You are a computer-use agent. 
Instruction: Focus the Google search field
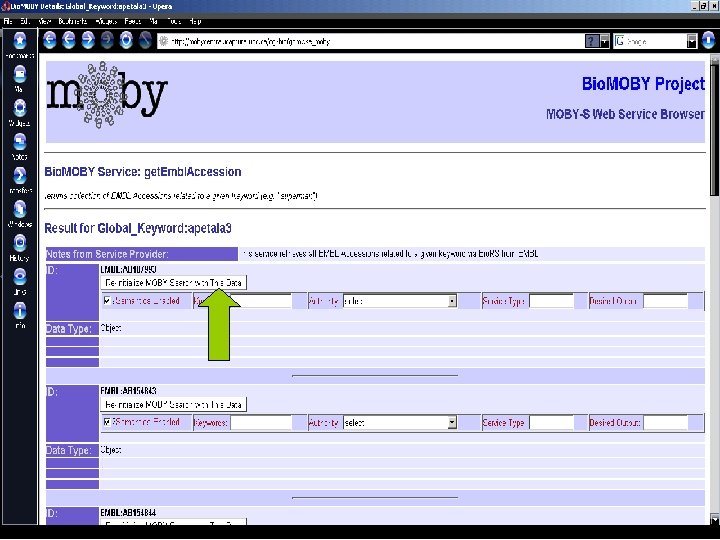(x=655, y=41)
